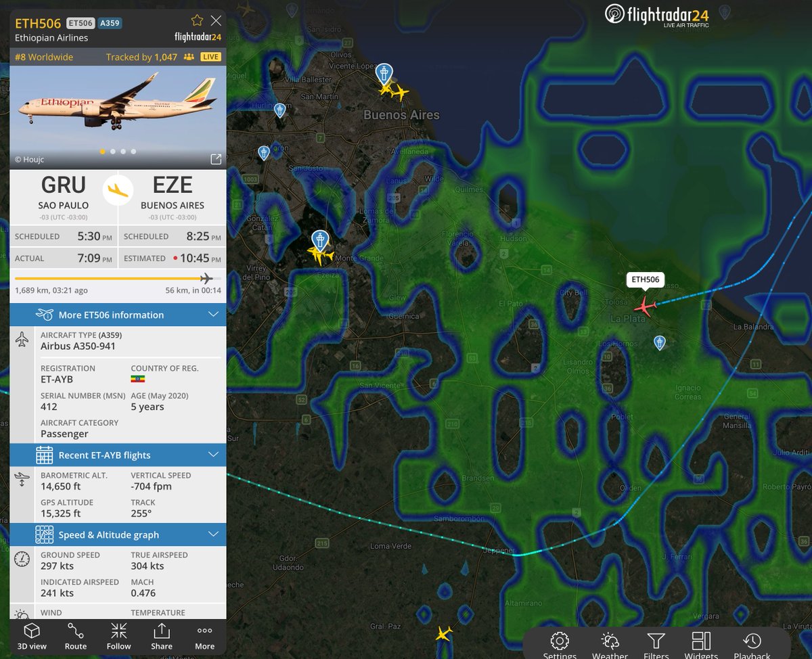Click the yellow aircraft south of Gral. Paz
This screenshot has width=812, height=659.
[443, 634]
